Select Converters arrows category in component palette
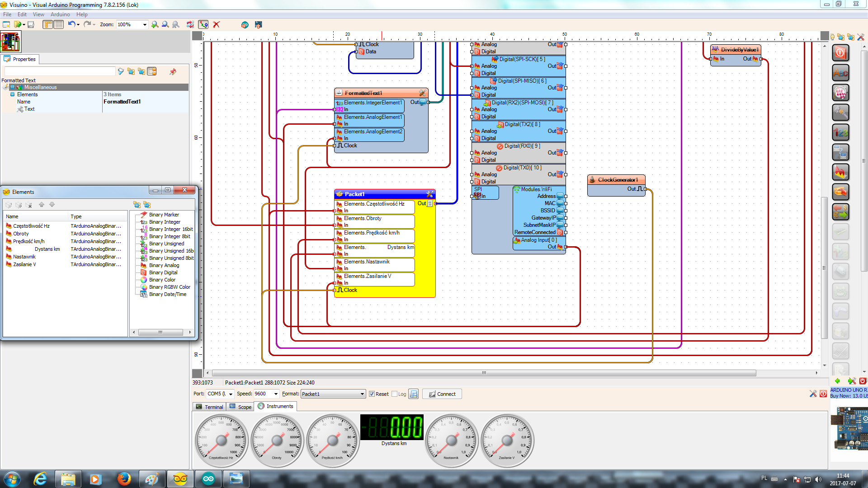The width and height of the screenshot is (868, 488). (x=840, y=212)
